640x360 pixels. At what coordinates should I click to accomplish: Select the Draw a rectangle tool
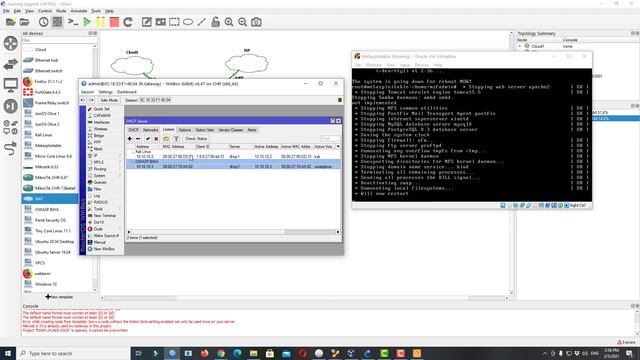point(174,22)
